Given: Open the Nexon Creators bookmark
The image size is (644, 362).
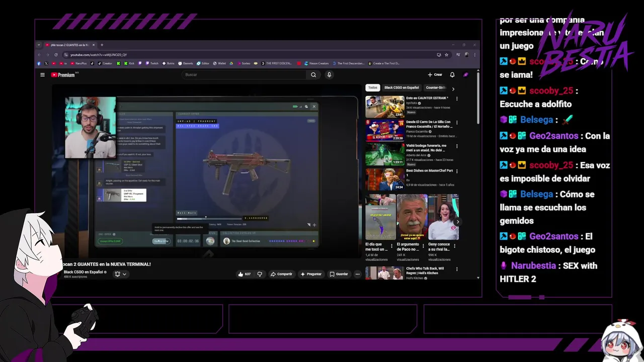Looking at the screenshot, I should coord(316,63).
